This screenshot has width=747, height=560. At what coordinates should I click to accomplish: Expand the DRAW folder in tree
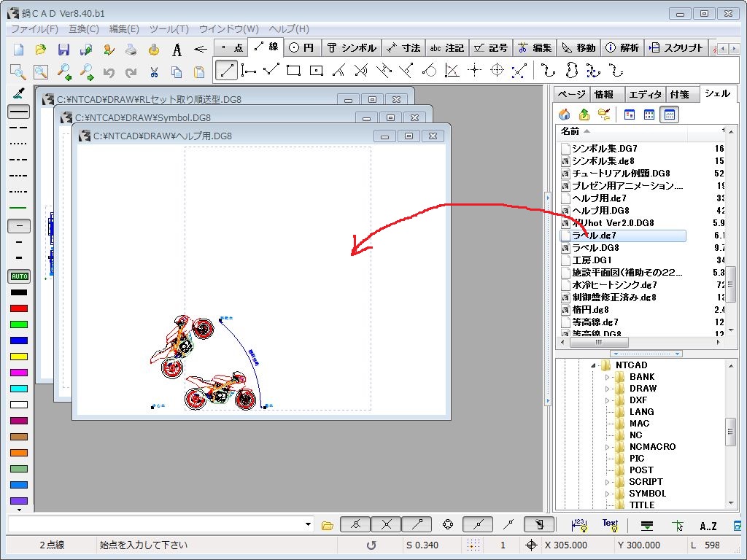[607, 389]
